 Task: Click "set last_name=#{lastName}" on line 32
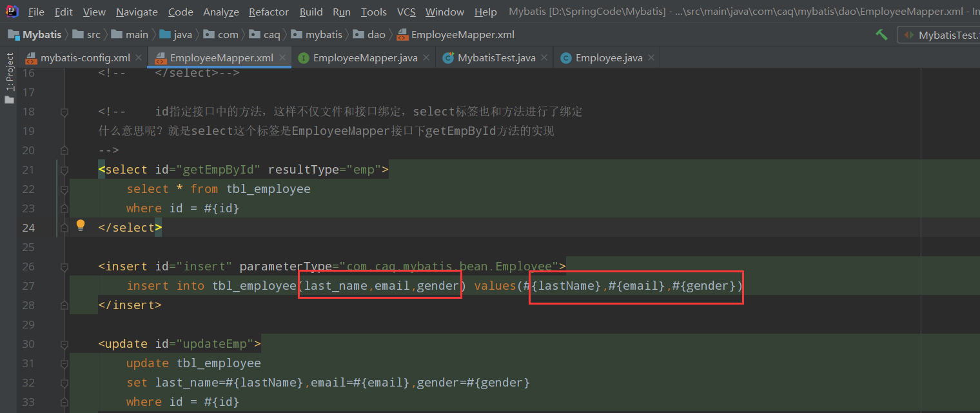point(215,383)
